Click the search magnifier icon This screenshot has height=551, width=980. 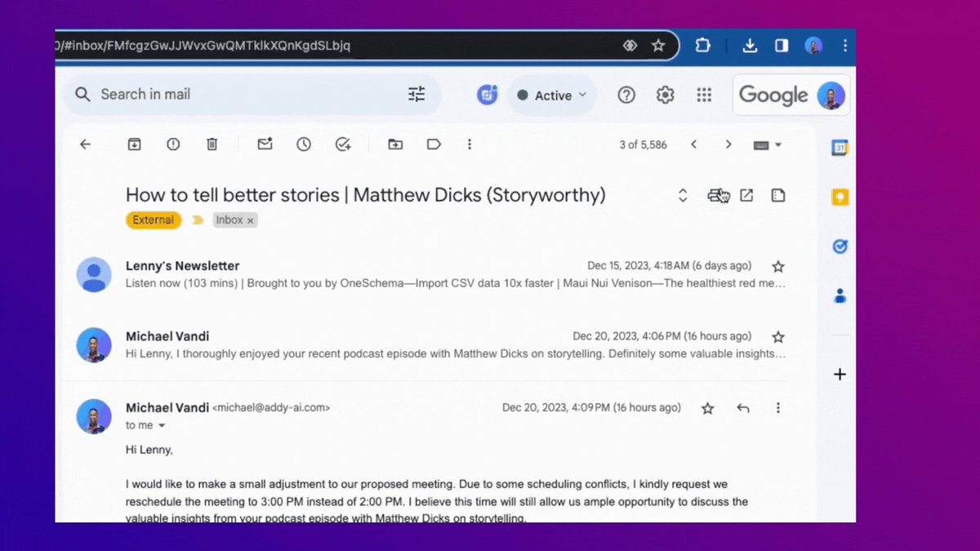82,94
